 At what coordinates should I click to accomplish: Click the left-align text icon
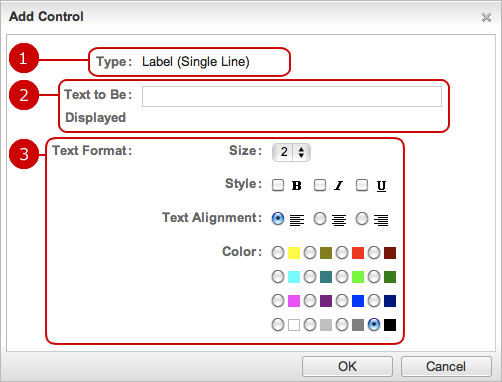(297, 220)
